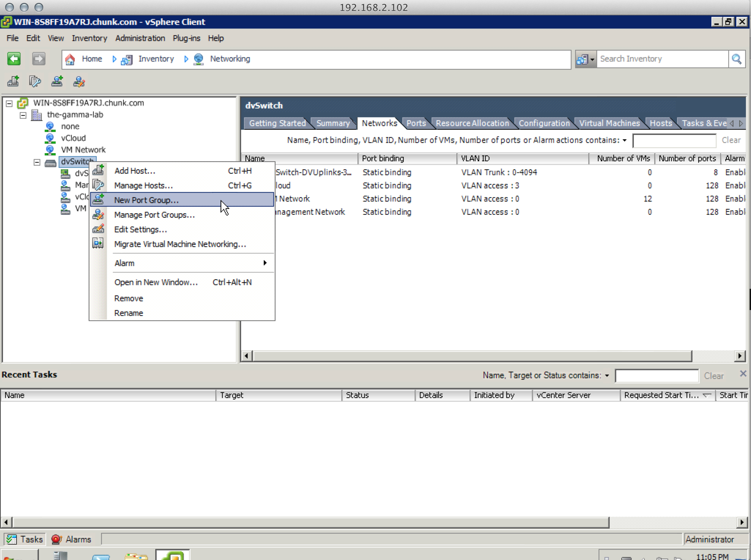The image size is (751, 560).
Task: Click the Search Inventory magnifier icon
Action: pos(736,59)
